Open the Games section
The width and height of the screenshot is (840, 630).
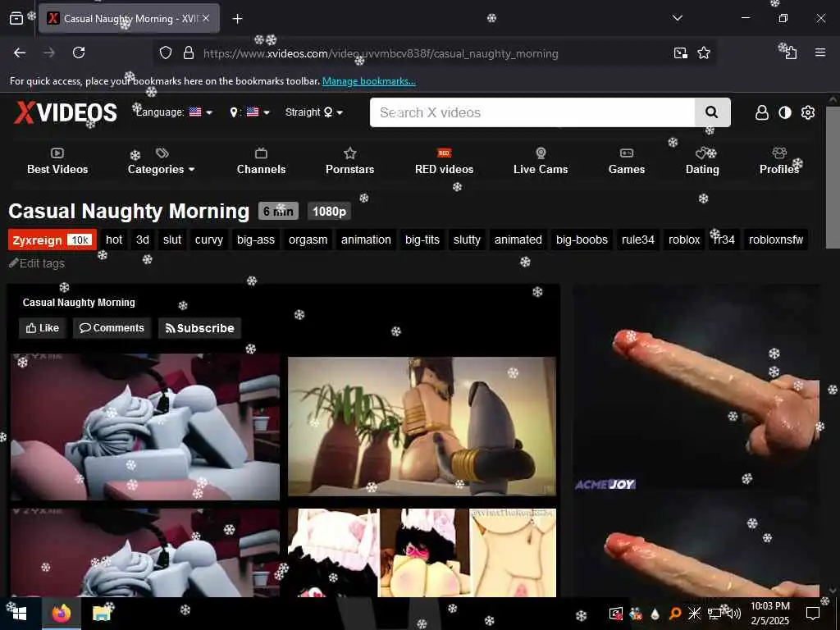626,162
